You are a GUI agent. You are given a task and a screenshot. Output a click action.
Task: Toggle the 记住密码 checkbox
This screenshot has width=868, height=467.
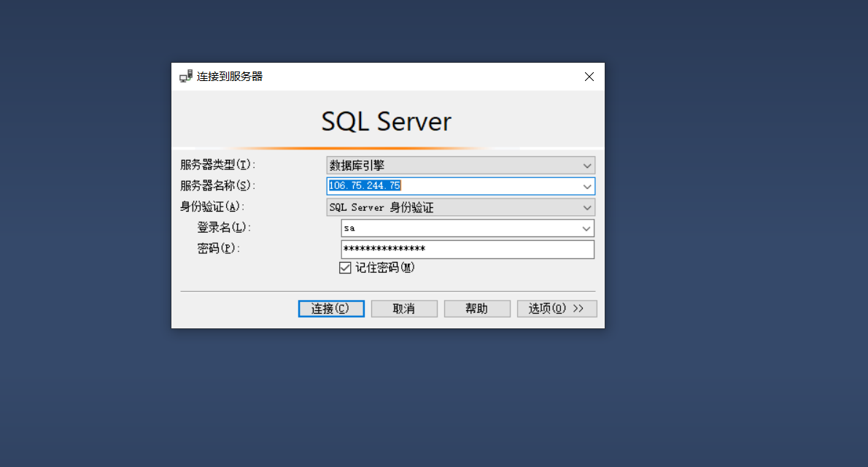346,268
